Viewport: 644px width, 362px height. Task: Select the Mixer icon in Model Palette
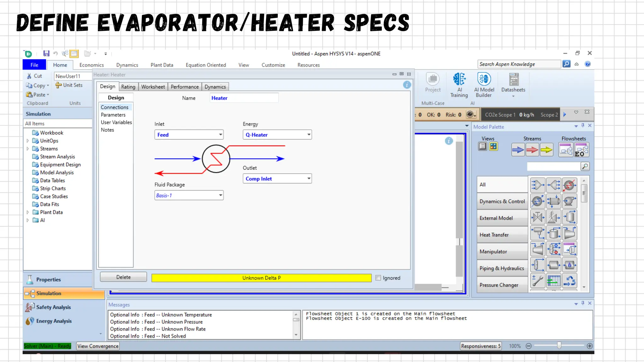pos(537,185)
